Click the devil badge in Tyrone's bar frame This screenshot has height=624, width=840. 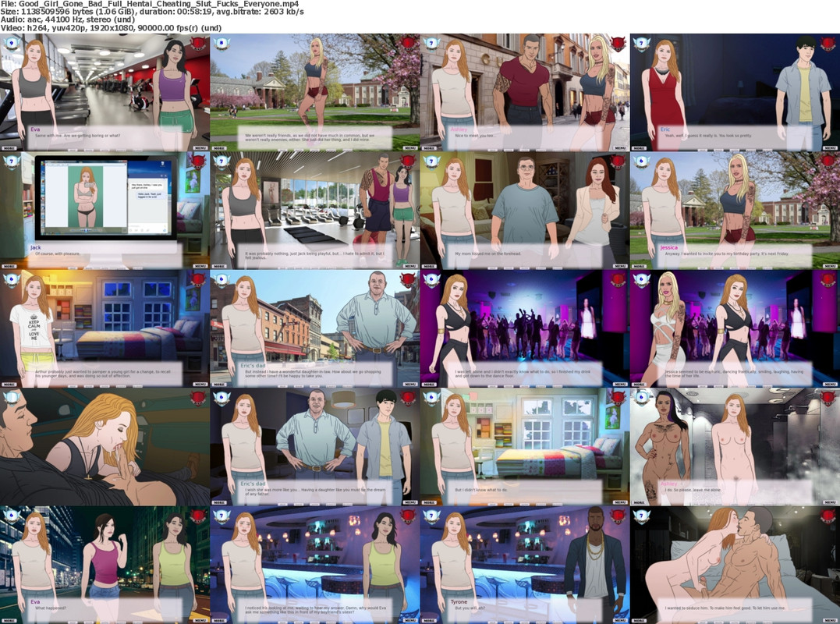point(618,516)
